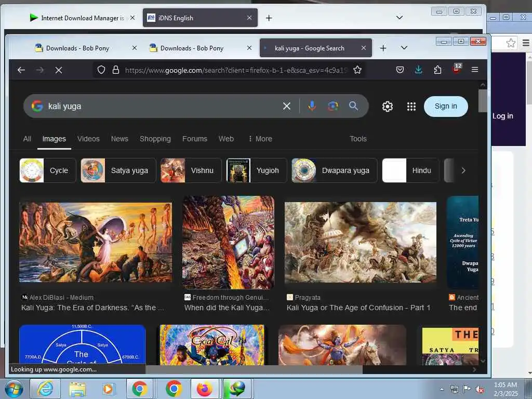Filter images by Cycle chip
The image size is (532, 399).
(x=47, y=170)
